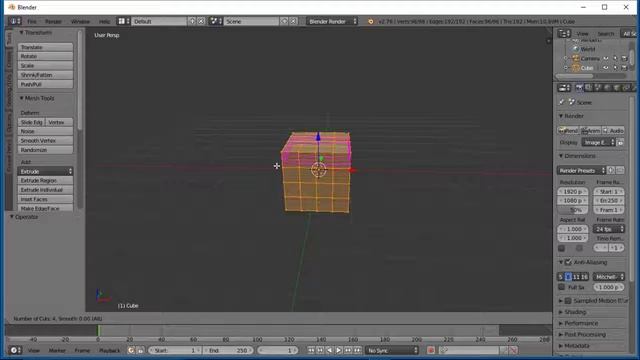Select the Scene properties tab icon
Image resolution: width=640 pixels, height=360 pixels.
coord(598,88)
